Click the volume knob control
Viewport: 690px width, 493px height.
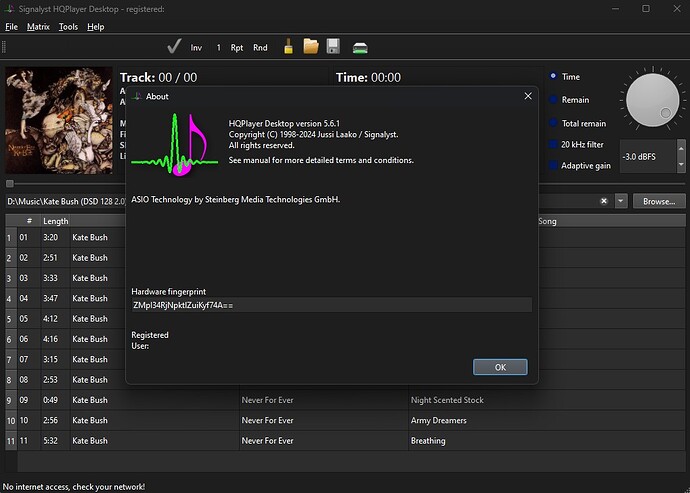pyautogui.click(x=653, y=100)
